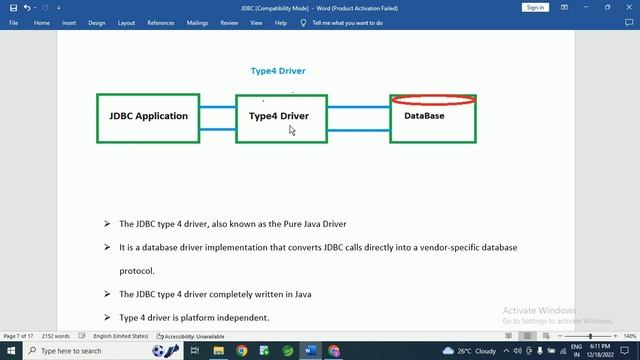The height and width of the screenshot is (360, 640).
Task: Select the Type4 Driver box in diagram
Action: (281, 119)
